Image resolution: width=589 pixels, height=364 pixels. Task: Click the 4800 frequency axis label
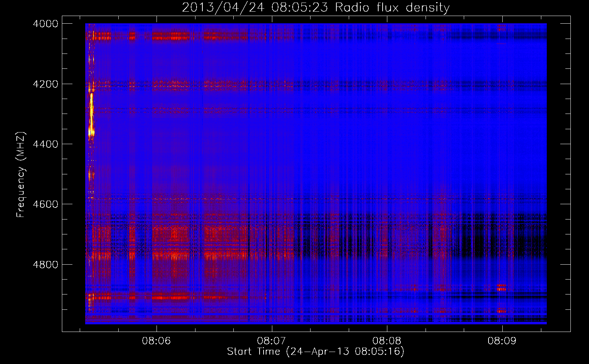point(46,265)
